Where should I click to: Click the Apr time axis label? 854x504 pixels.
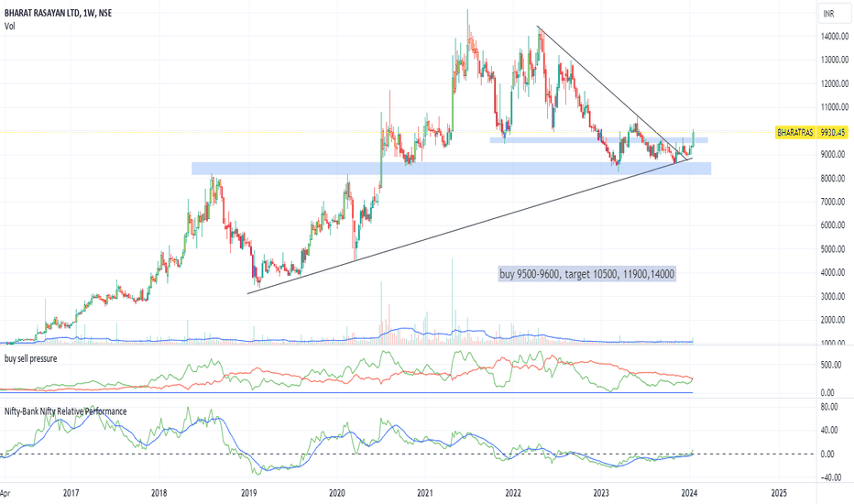(x=5, y=494)
